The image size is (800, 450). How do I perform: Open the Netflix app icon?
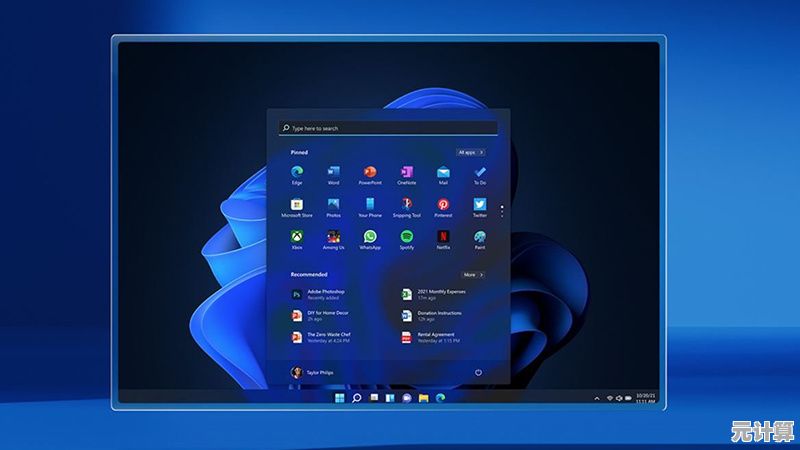coord(443,237)
